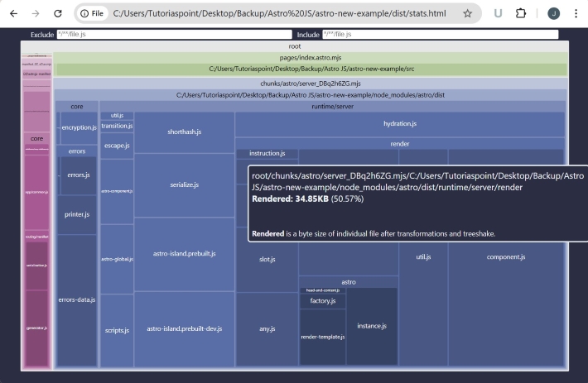The width and height of the screenshot is (588, 383).
Task: Select the address bar URL
Action: tap(279, 13)
